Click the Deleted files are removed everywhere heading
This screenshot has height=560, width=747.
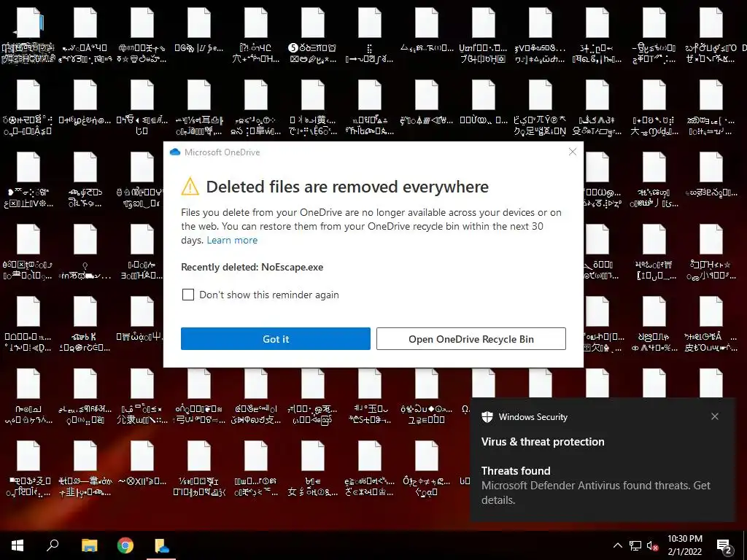[347, 187]
